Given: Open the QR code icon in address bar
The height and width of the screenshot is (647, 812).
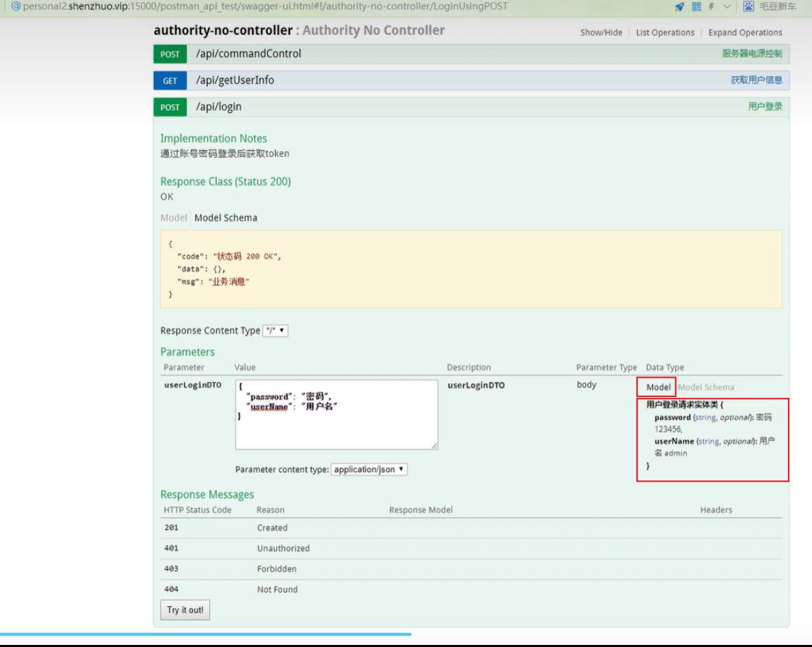Looking at the screenshot, I should pos(697,7).
